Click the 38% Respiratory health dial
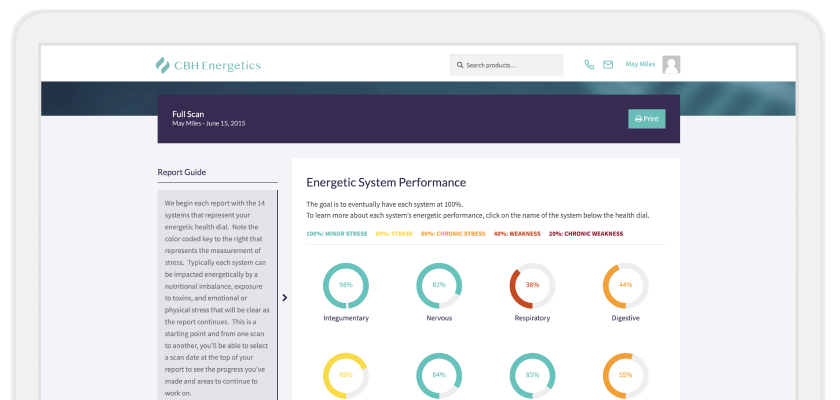Viewport: 840px width, 400px height. click(x=532, y=285)
